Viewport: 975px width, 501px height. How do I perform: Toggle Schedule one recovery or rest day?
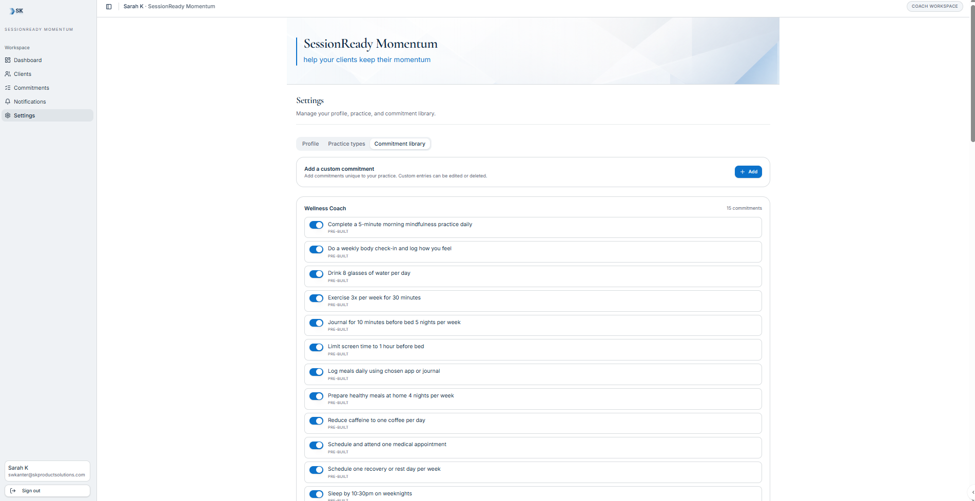tap(317, 470)
